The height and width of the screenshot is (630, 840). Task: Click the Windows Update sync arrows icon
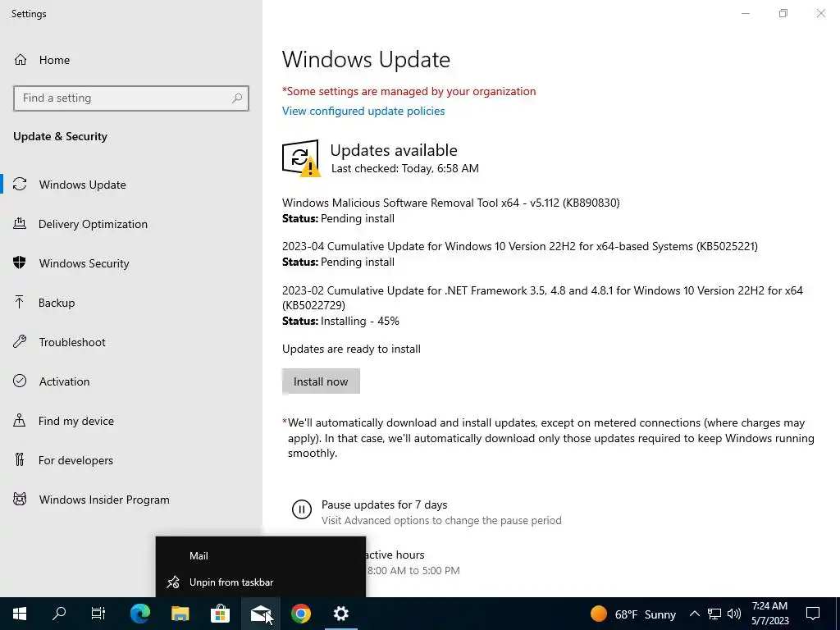pos(20,185)
